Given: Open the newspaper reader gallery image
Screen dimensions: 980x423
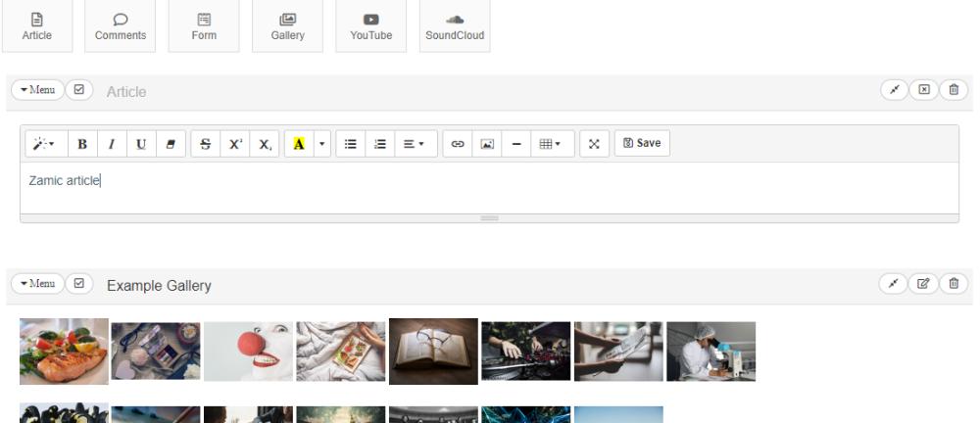Looking at the screenshot, I should pos(618,352).
